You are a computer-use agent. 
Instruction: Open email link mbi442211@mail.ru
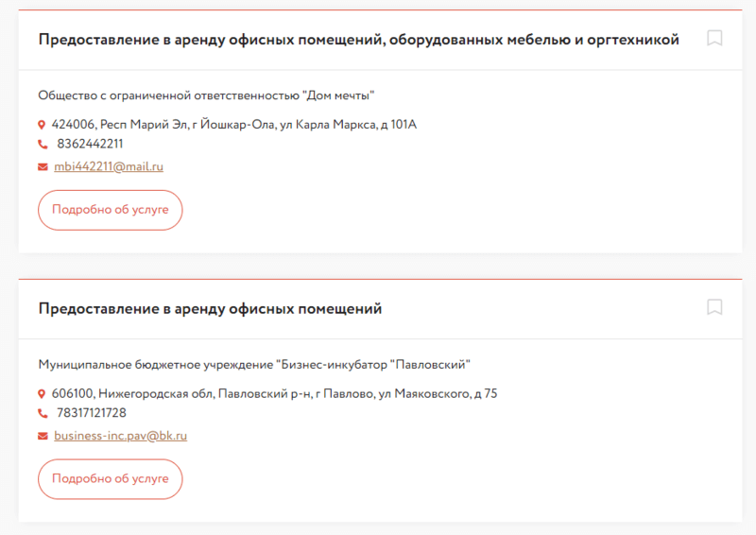(109, 166)
